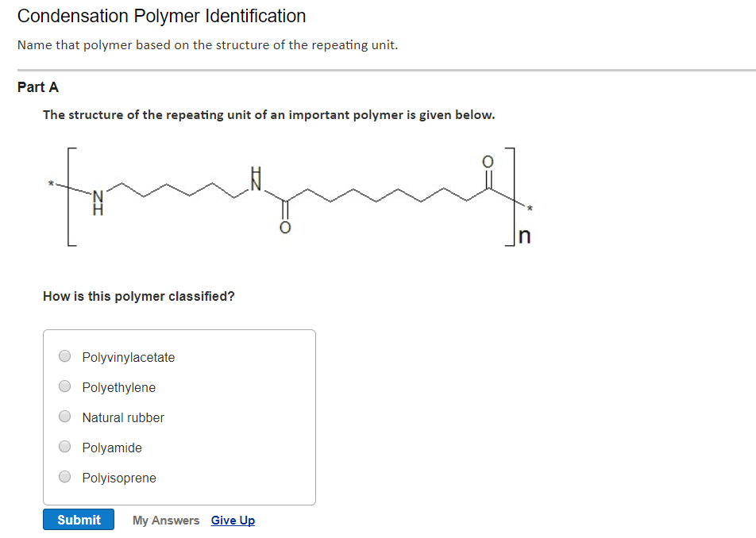Choose Natural rubber by clicking its label text

pos(123,417)
